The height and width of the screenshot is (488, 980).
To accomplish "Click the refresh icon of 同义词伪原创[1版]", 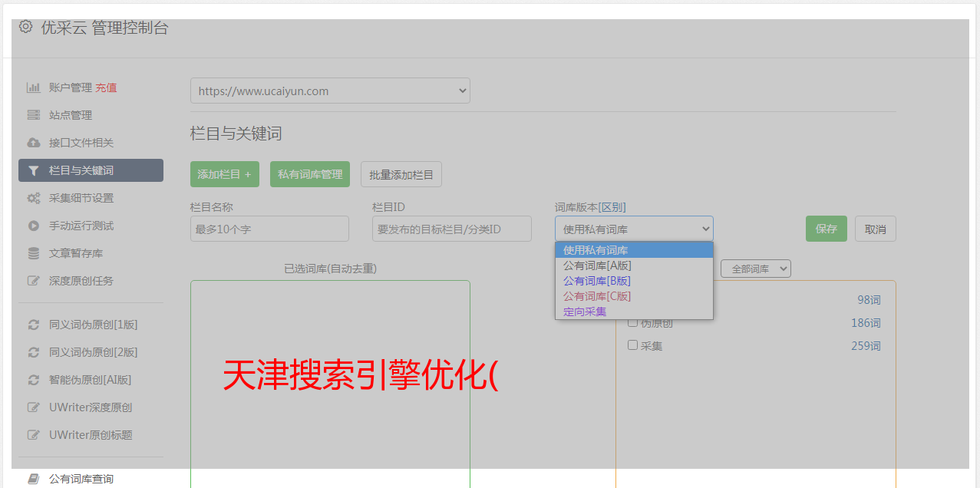I will [x=33, y=325].
